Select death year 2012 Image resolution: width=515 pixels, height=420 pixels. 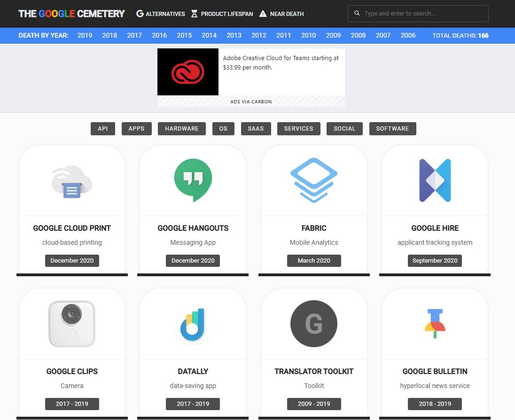click(259, 35)
